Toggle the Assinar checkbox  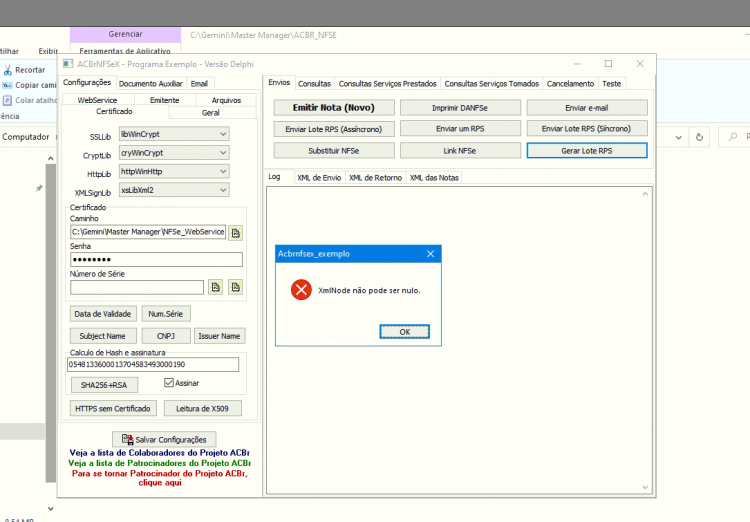168,383
